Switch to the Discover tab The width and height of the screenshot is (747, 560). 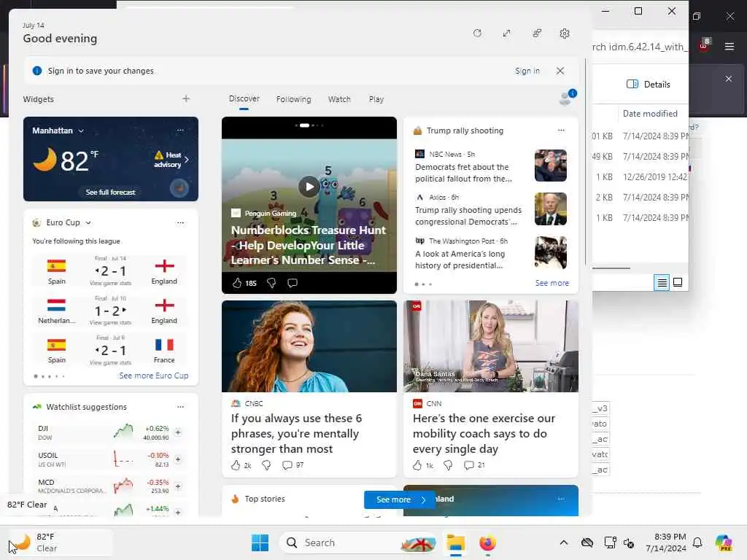pyautogui.click(x=244, y=98)
